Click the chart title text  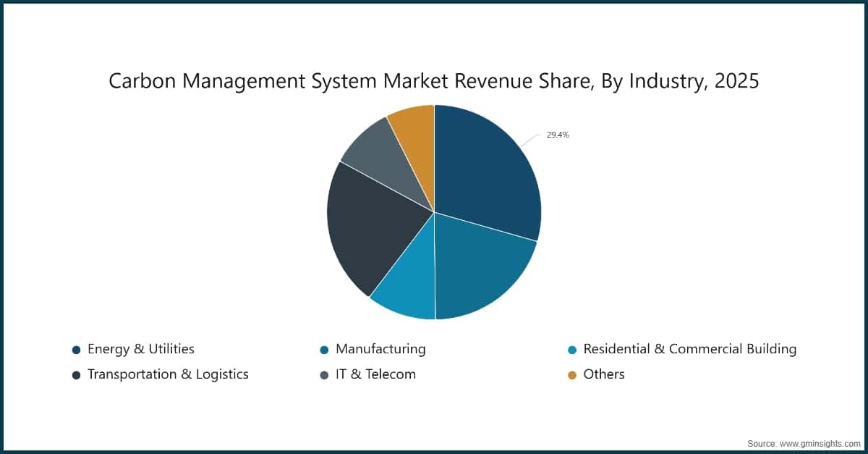(434, 81)
